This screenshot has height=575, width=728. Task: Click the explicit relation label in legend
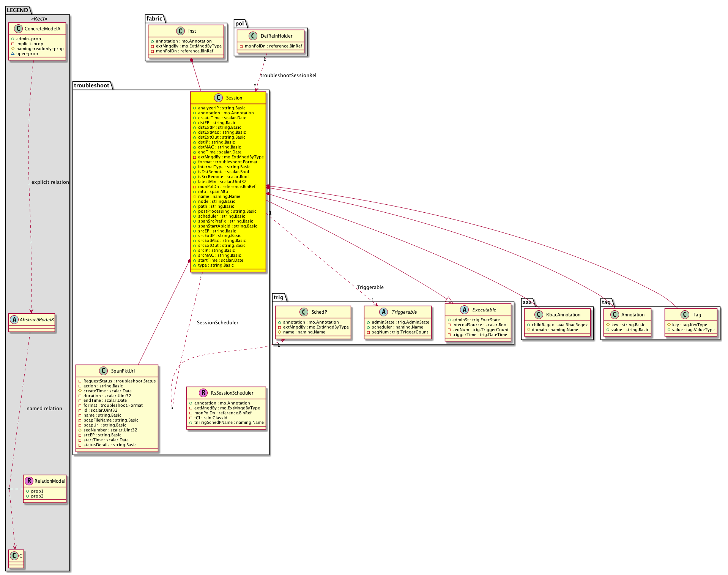(50, 182)
